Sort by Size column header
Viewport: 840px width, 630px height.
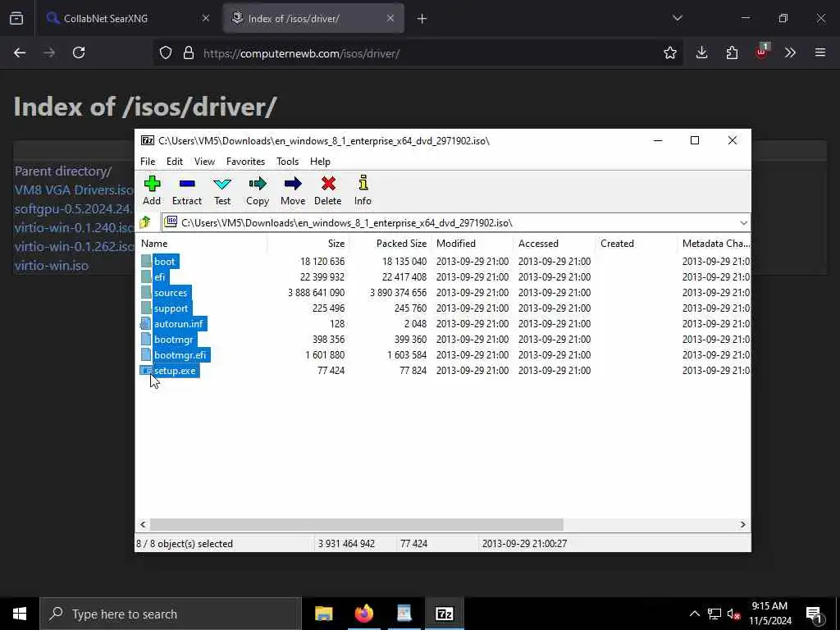coord(308,243)
